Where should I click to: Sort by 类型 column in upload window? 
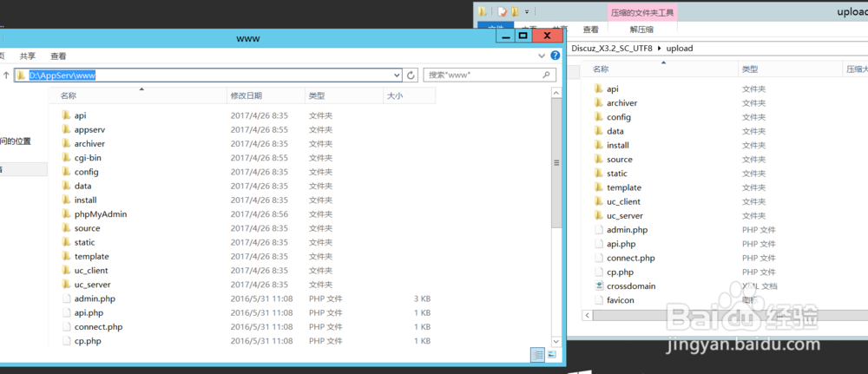pos(790,69)
